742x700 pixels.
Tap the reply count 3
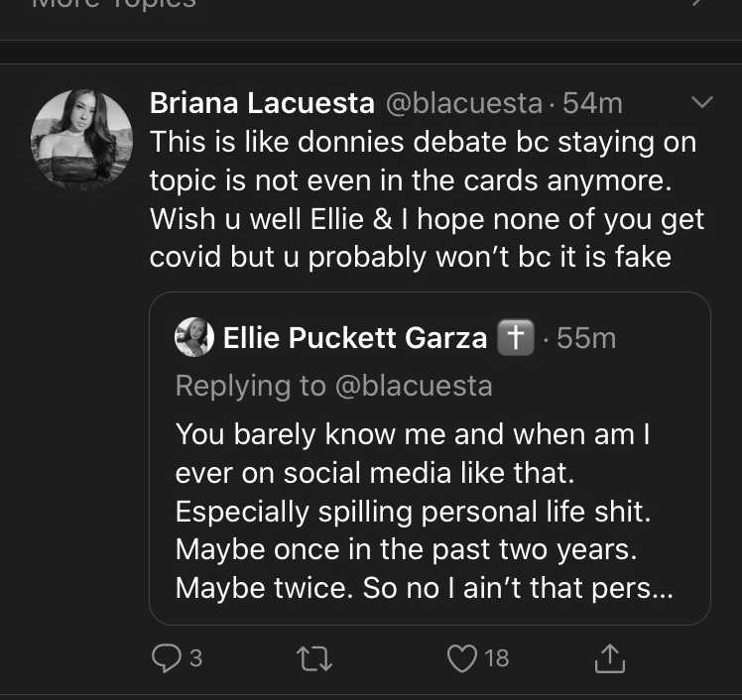(x=195, y=658)
